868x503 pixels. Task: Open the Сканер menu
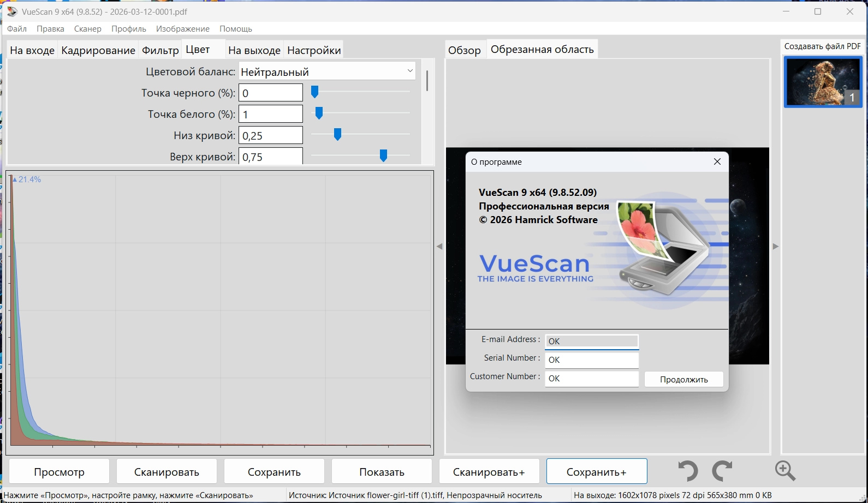[x=88, y=28]
